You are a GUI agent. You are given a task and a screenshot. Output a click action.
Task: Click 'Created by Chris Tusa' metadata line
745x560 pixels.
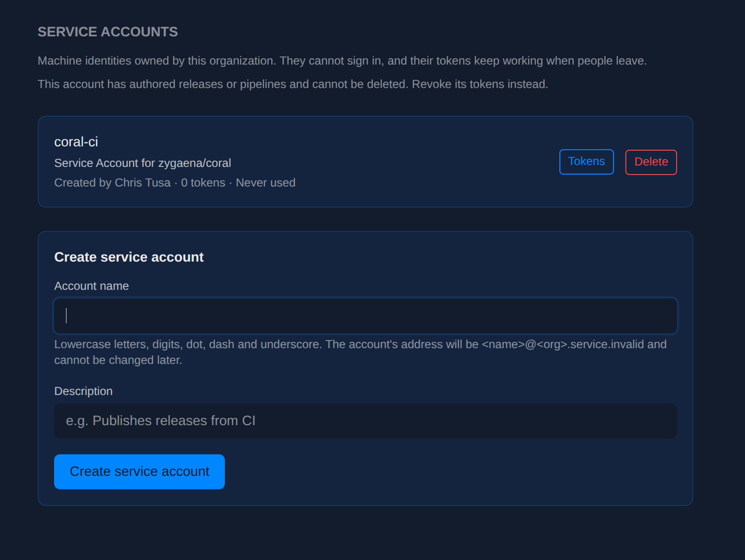tap(175, 183)
